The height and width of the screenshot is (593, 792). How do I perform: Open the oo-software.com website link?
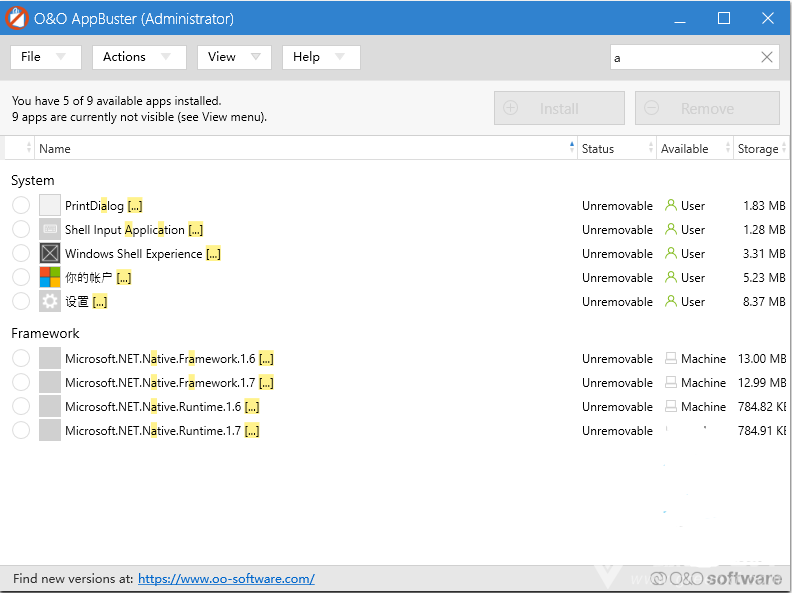(x=226, y=579)
